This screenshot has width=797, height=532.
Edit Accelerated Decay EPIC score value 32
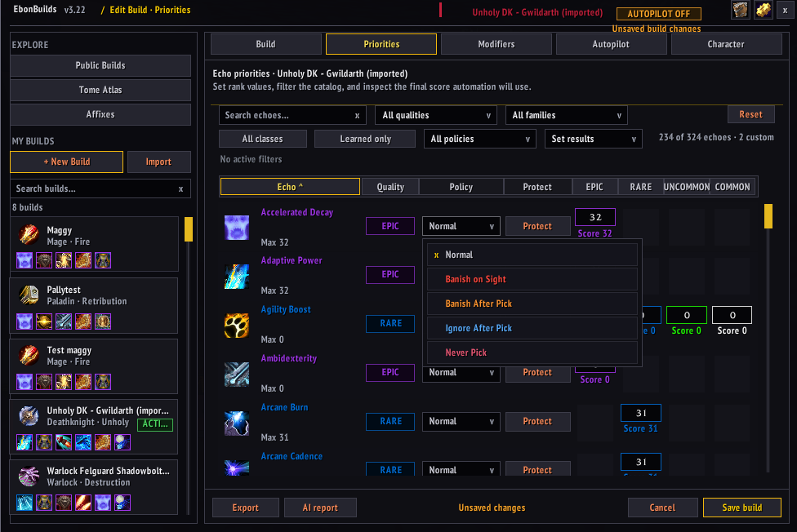tap(595, 217)
